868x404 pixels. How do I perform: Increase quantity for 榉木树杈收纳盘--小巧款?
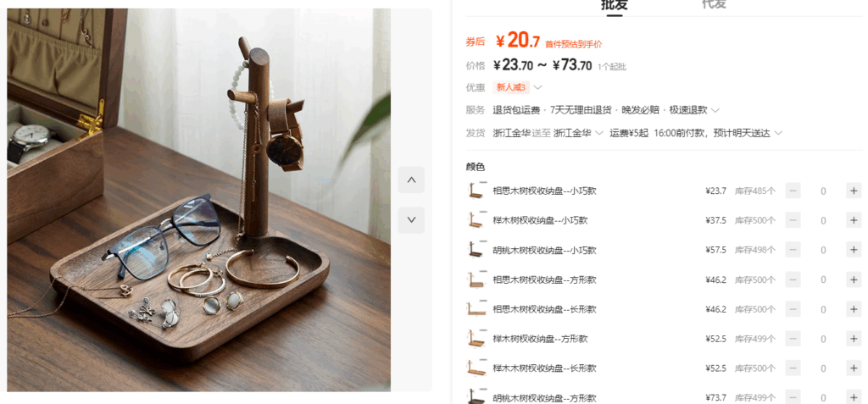[854, 220]
